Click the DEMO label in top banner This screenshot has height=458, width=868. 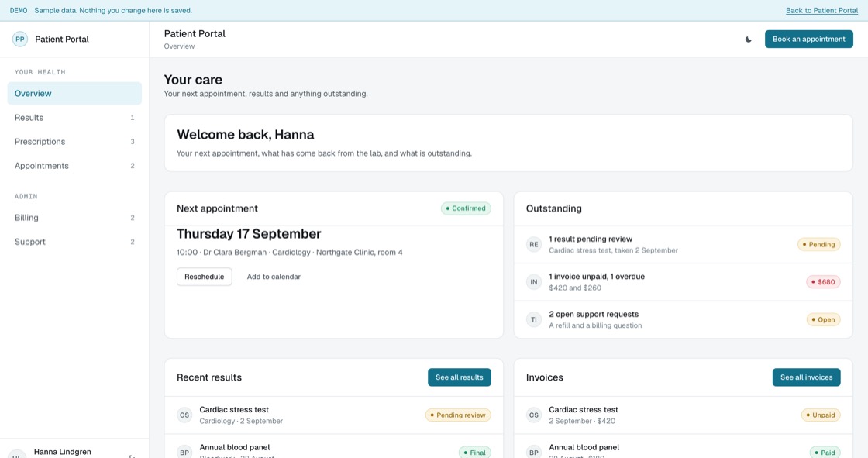(x=19, y=11)
